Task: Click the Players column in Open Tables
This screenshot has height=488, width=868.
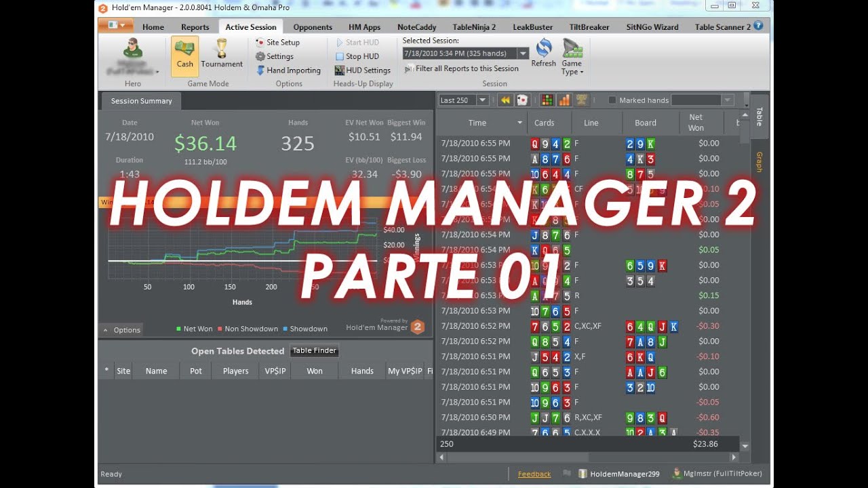Action: pyautogui.click(x=235, y=371)
